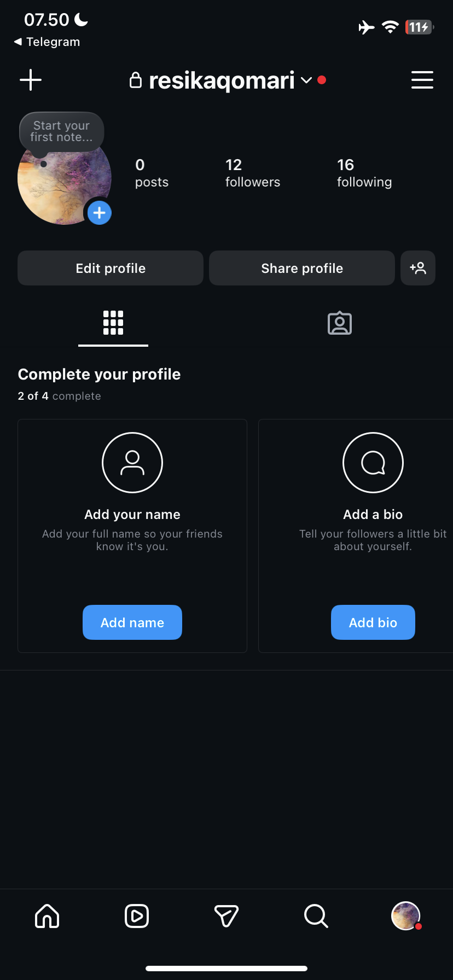View the 12 followers list

(253, 173)
